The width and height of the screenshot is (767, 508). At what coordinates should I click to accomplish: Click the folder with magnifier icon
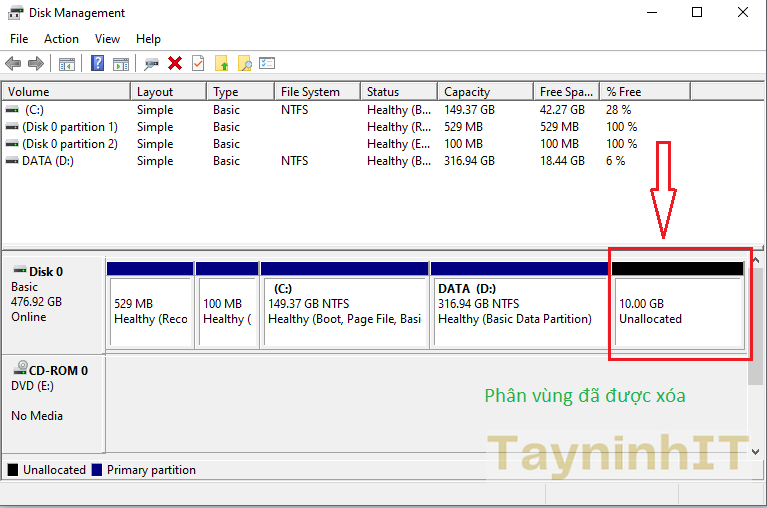(244, 63)
